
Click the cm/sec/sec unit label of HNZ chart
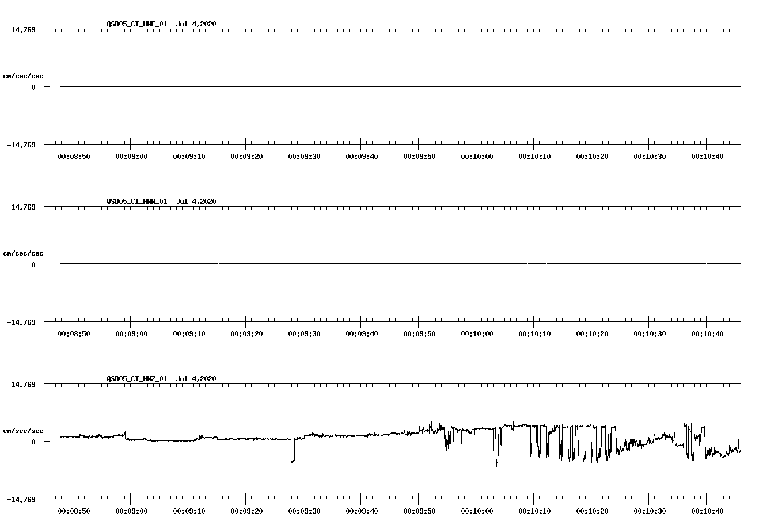click(x=23, y=431)
